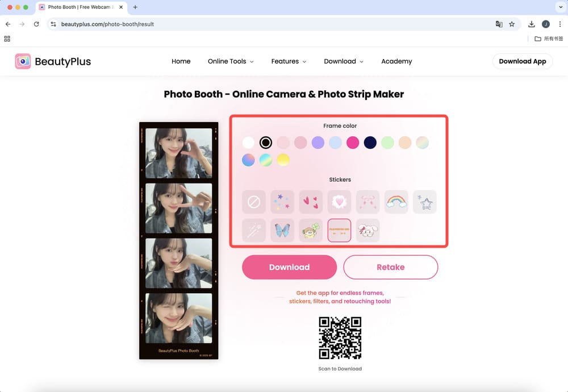Choose the fluffy heart cloud sticker
Viewport: 568px width, 392px height.
point(339,202)
